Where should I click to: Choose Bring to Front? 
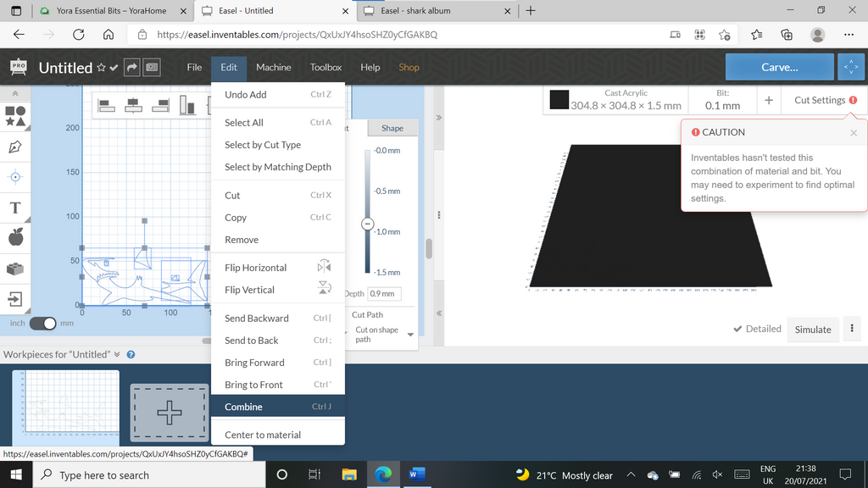point(278,385)
